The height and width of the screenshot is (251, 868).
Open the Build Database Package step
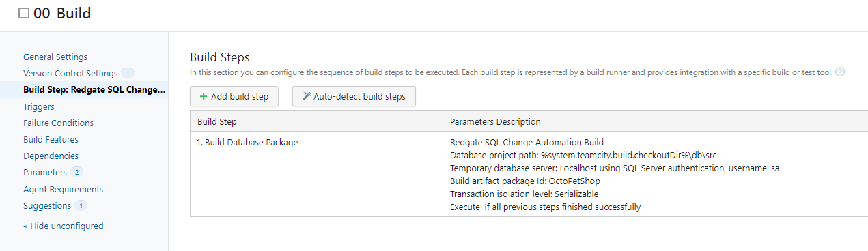tap(251, 143)
